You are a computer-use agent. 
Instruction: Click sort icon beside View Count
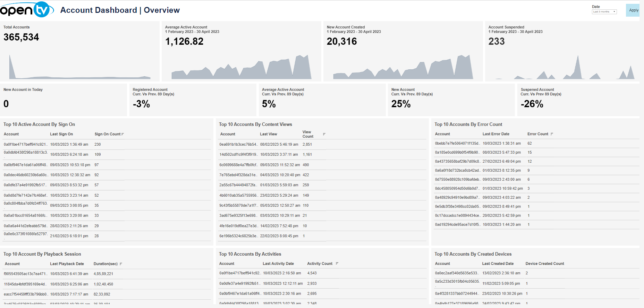[x=324, y=134]
